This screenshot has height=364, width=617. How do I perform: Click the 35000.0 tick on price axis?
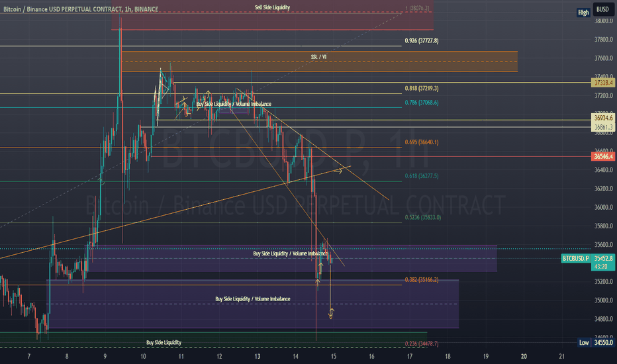pyautogui.click(x=604, y=300)
